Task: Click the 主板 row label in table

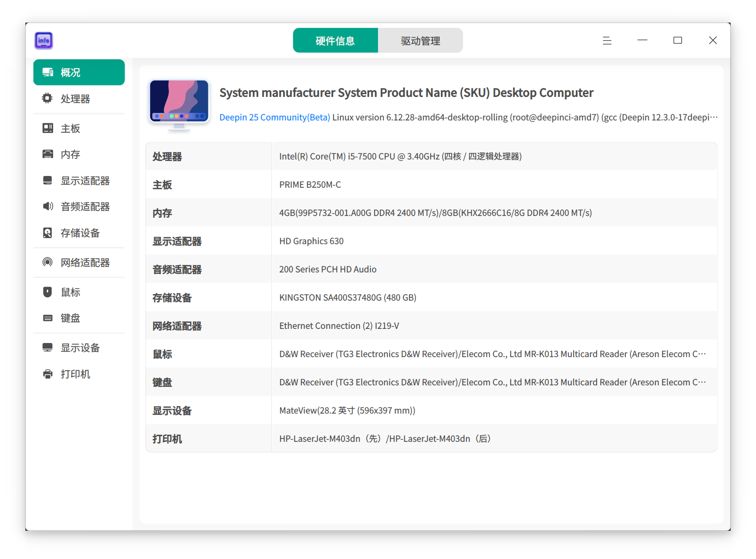Action: point(162,184)
